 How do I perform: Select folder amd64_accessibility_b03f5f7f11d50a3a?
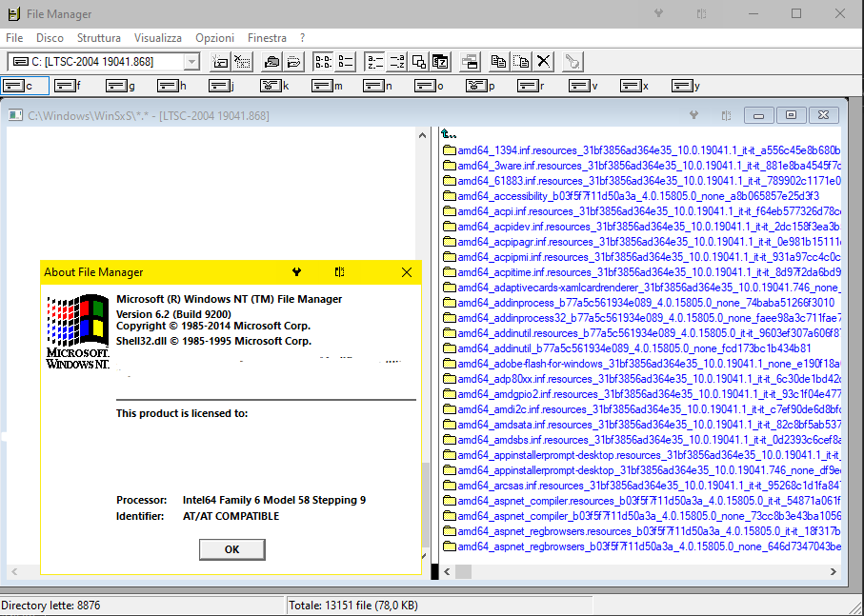click(632, 196)
